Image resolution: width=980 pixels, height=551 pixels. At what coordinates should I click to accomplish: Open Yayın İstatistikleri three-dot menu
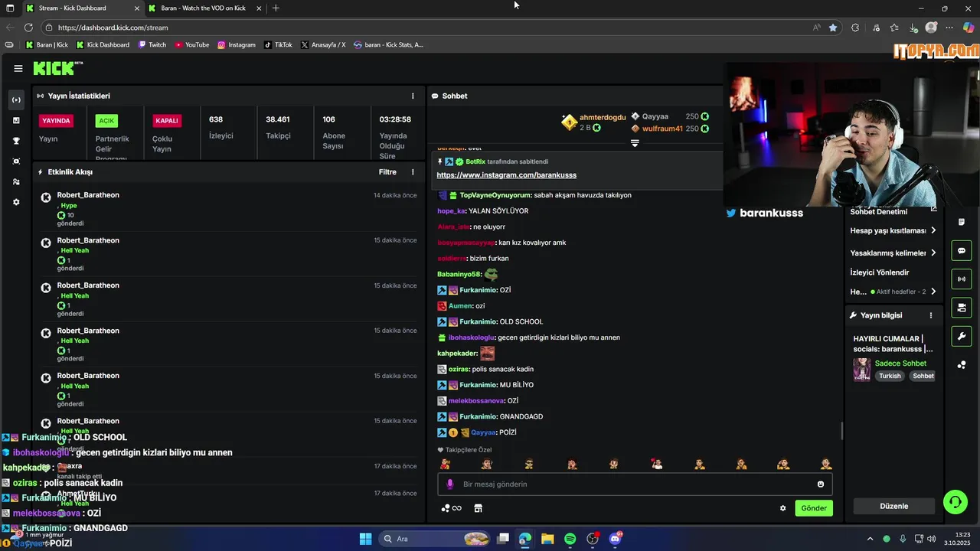(413, 96)
